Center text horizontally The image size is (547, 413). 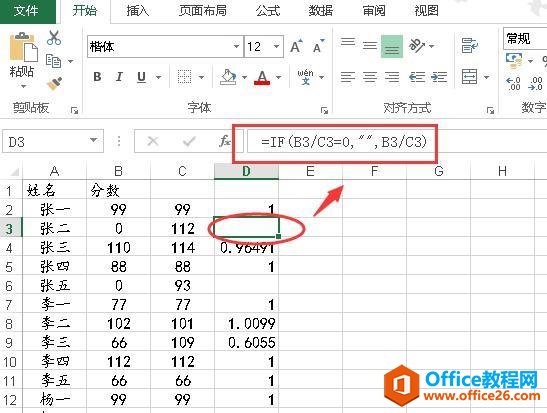tap(370, 77)
